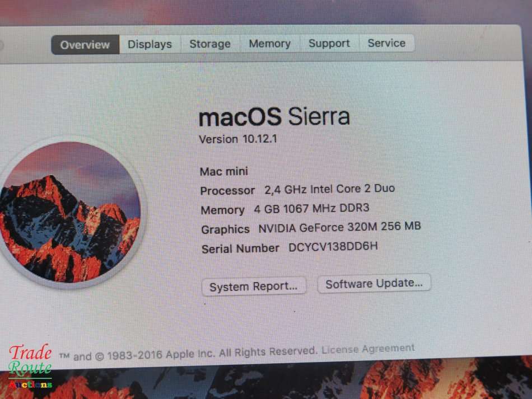This screenshot has height=399, width=532.
Task: Switch to the Displays tab
Action: pyautogui.click(x=150, y=44)
